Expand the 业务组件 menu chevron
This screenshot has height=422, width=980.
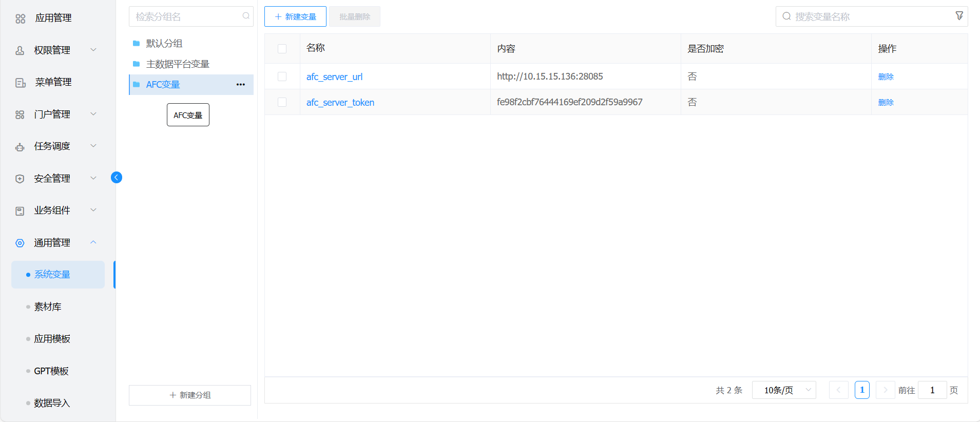pos(93,210)
